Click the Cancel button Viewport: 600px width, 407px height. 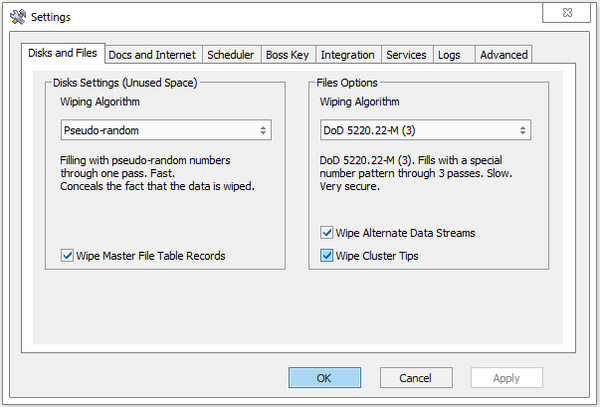416,378
